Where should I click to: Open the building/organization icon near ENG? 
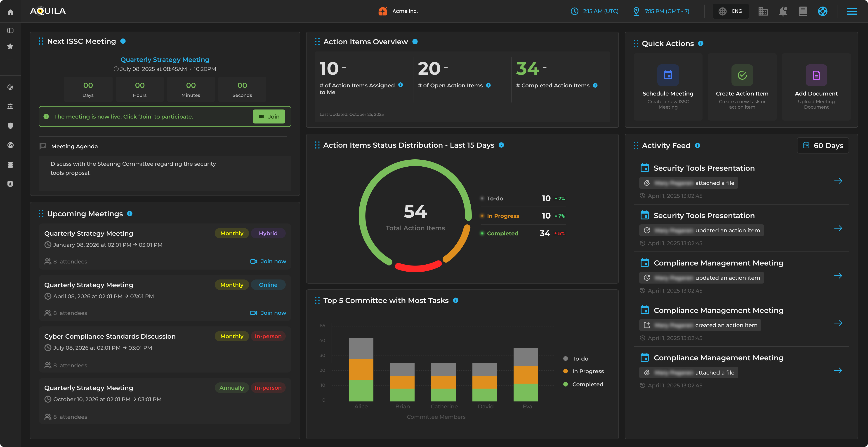click(763, 11)
